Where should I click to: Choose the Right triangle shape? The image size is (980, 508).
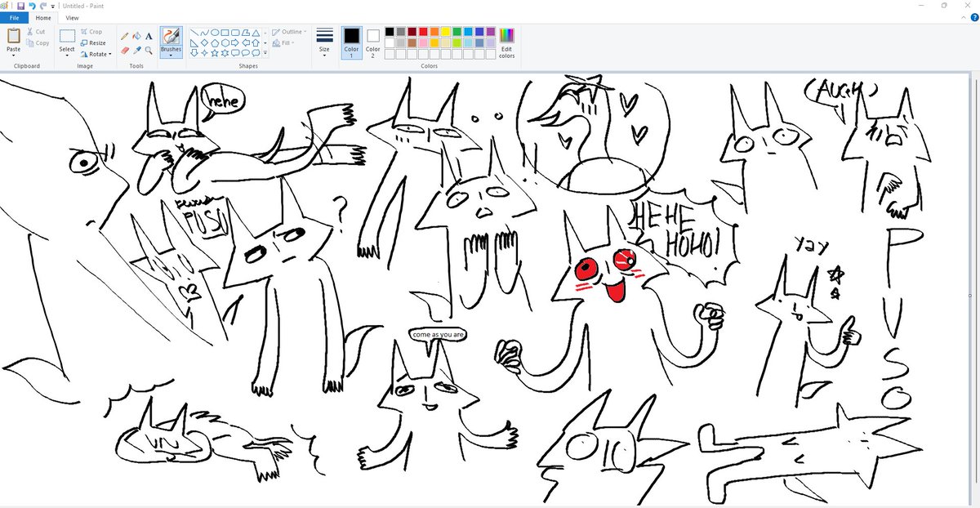click(194, 43)
